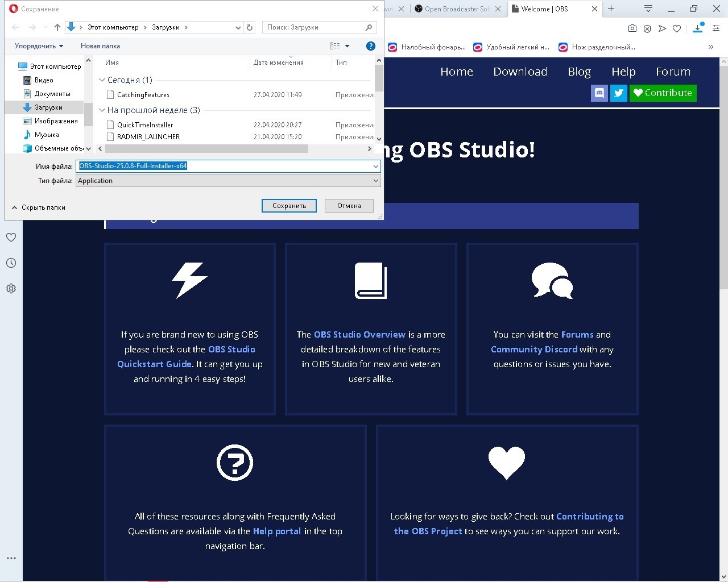Open history clock in Opera sidebar
728x582 pixels.
(x=11, y=263)
